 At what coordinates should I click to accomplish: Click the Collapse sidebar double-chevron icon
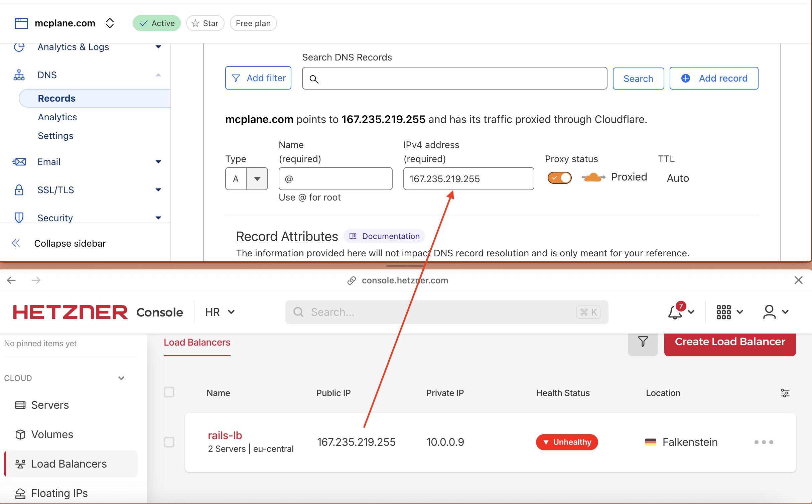pos(16,243)
